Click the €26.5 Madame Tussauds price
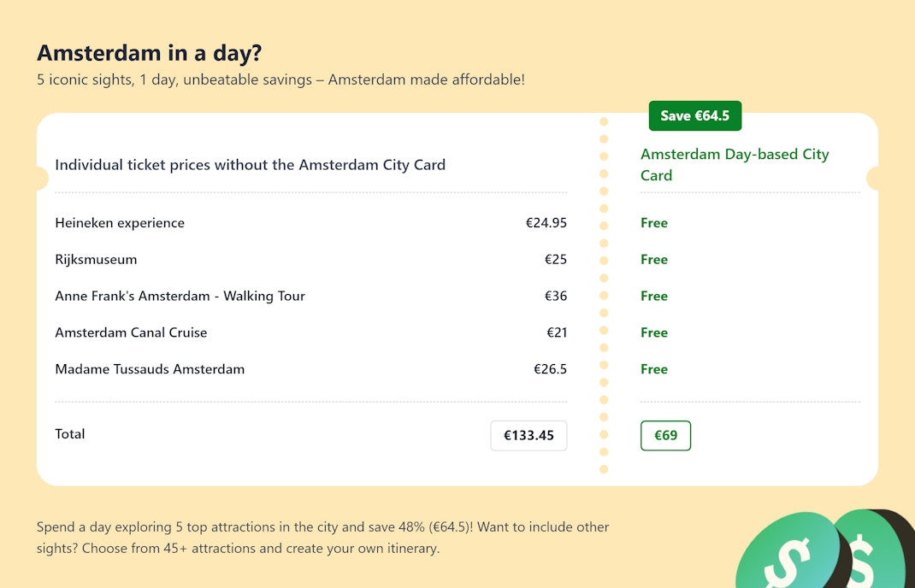 pos(550,370)
